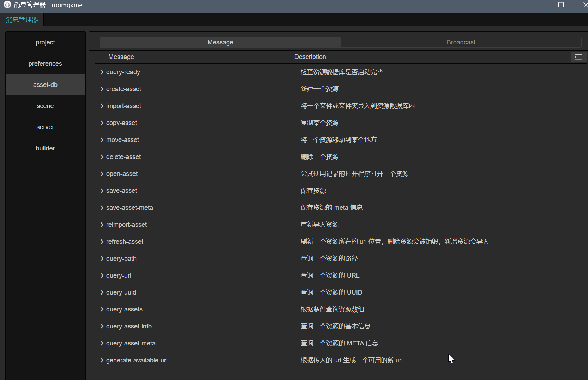Click the query-asset-meta message name
Screen dimensions: 588x380
click(131, 343)
